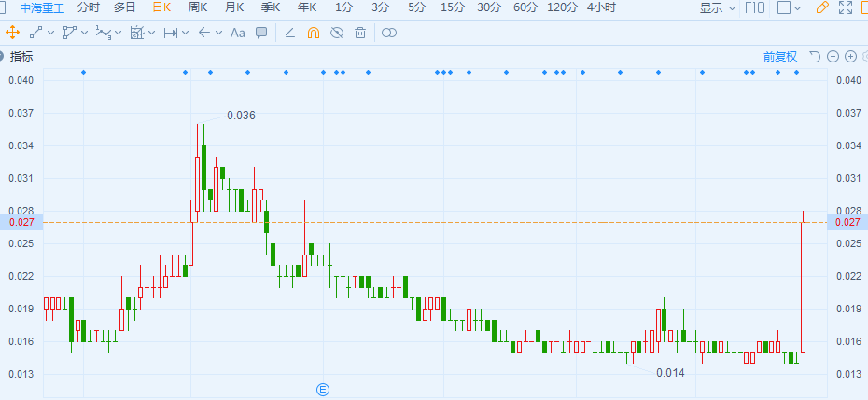
Task: Select the move/pan crosshair tool
Action: tap(12, 33)
